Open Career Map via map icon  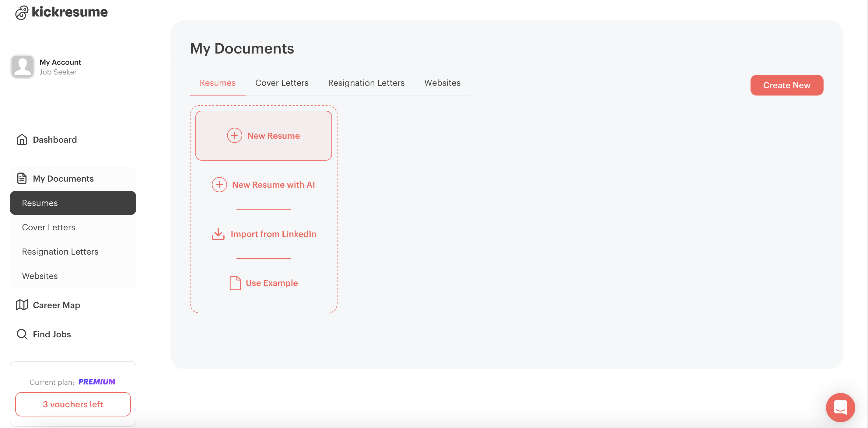coord(22,305)
